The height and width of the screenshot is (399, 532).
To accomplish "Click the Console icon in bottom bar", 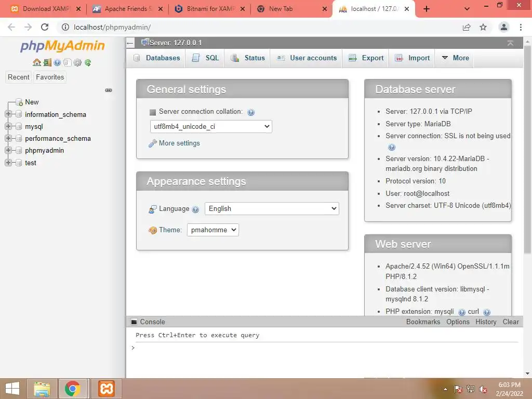I will click(x=134, y=322).
